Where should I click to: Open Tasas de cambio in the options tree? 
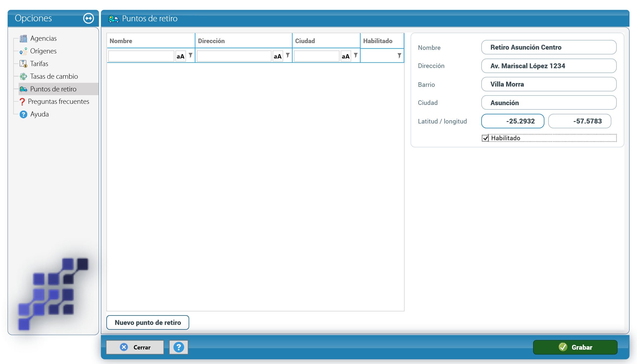tap(54, 77)
